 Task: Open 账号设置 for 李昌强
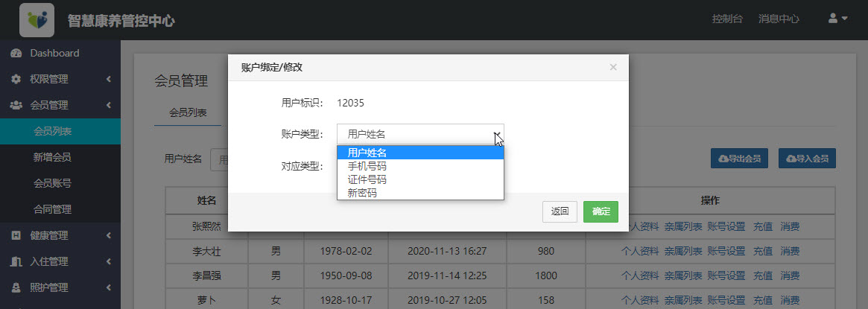726,275
